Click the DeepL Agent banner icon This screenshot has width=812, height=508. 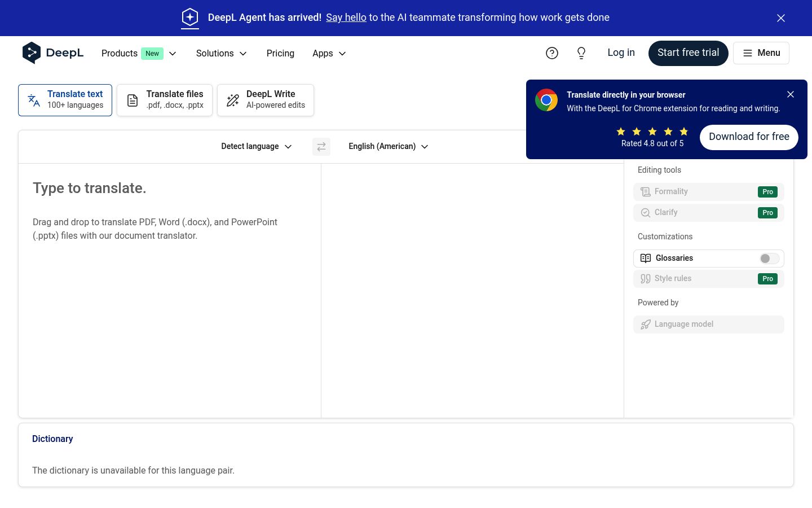coord(190,17)
